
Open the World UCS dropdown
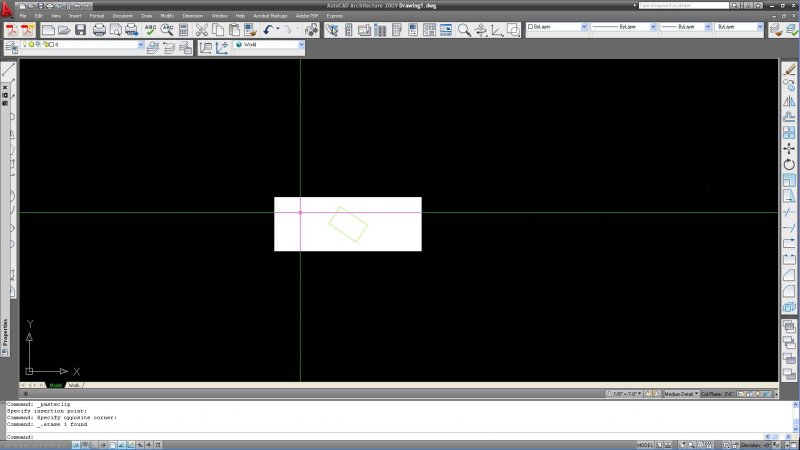(300, 45)
